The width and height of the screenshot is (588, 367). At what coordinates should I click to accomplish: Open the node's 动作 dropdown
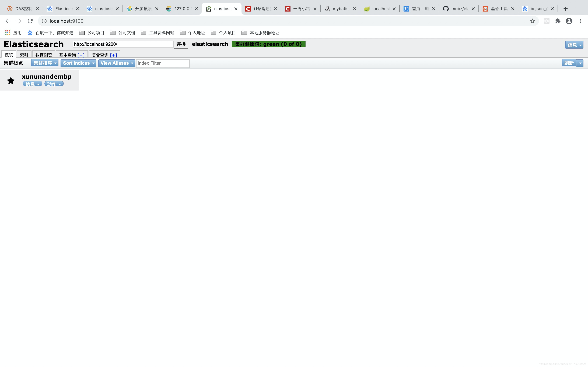[x=54, y=84]
